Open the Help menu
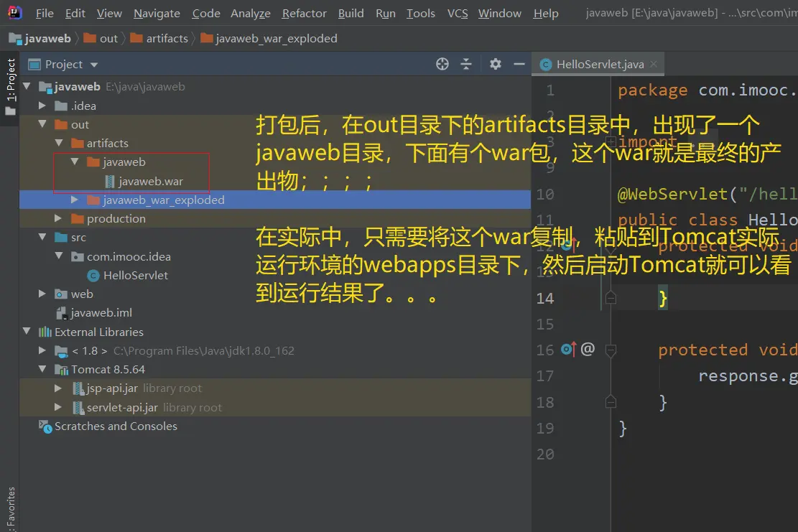Image resolution: width=798 pixels, height=532 pixels. click(x=546, y=13)
